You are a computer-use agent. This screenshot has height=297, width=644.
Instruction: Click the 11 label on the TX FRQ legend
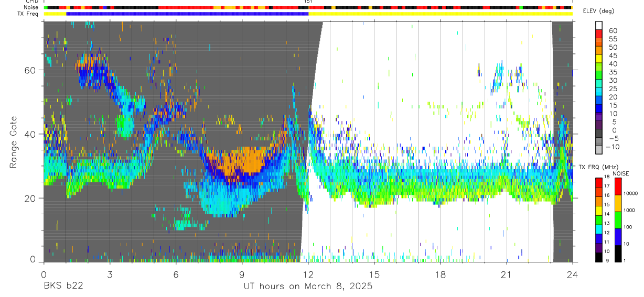[x=606, y=242]
